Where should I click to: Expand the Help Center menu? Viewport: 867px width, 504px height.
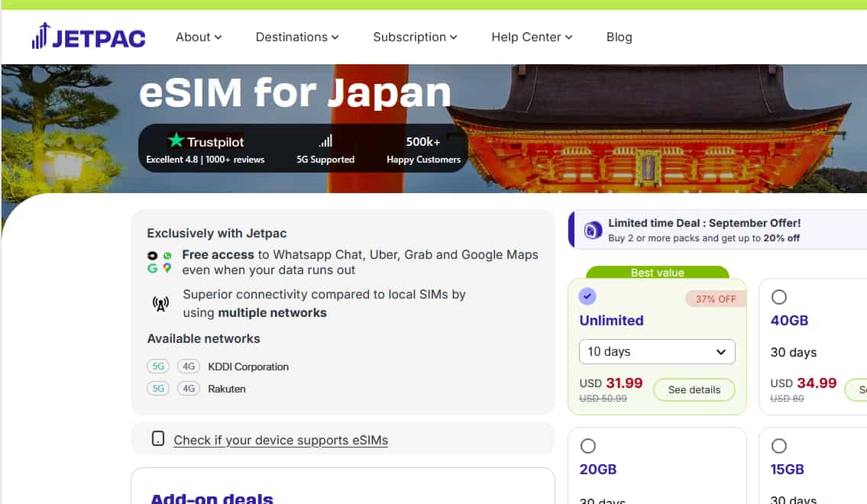(x=532, y=37)
